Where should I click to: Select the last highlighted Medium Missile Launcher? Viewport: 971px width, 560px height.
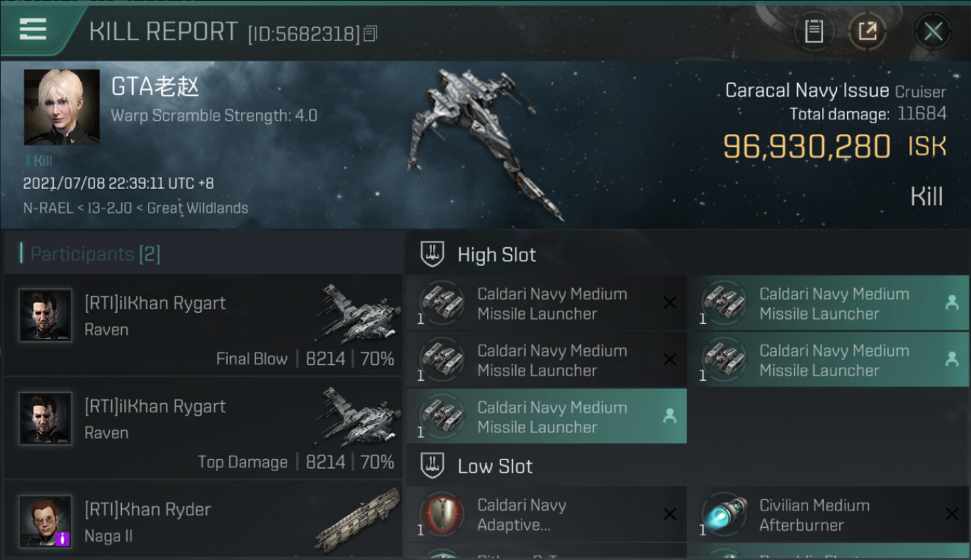click(546, 417)
